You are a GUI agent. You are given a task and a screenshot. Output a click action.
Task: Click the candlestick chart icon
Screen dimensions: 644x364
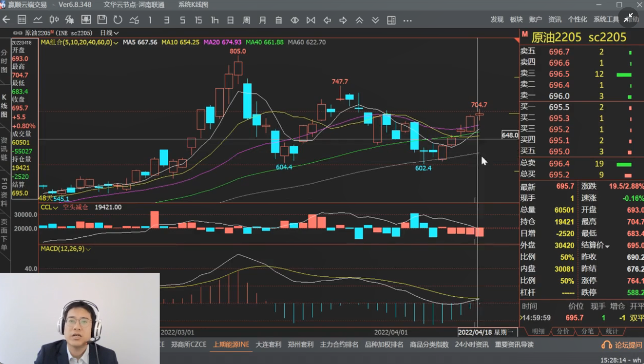(x=54, y=20)
